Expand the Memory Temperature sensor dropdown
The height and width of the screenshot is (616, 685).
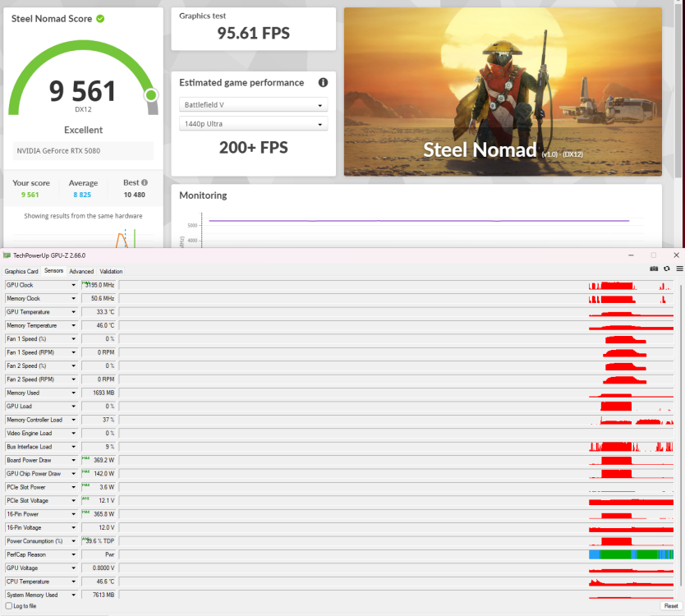(x=73, y=326)
